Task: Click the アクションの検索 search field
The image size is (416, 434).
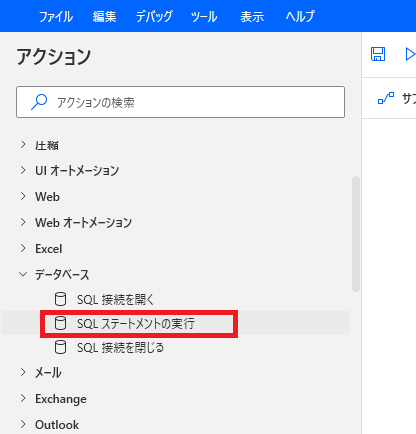Action: [180, 102]
